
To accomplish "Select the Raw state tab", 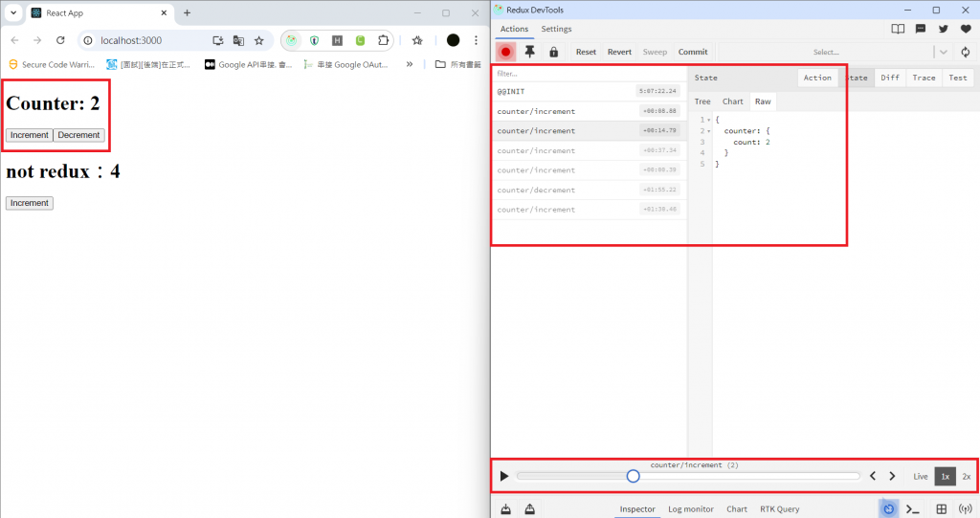I will [x=763, y=101].
